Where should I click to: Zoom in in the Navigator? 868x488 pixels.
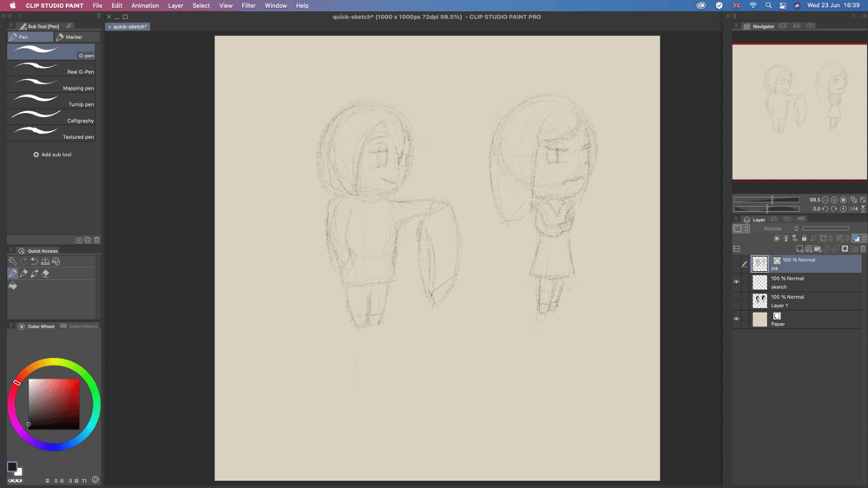(834, 200)
